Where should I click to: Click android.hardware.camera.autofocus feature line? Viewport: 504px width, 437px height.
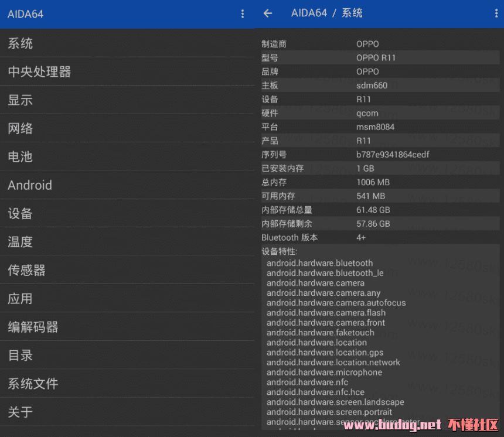tap(336, 303)
